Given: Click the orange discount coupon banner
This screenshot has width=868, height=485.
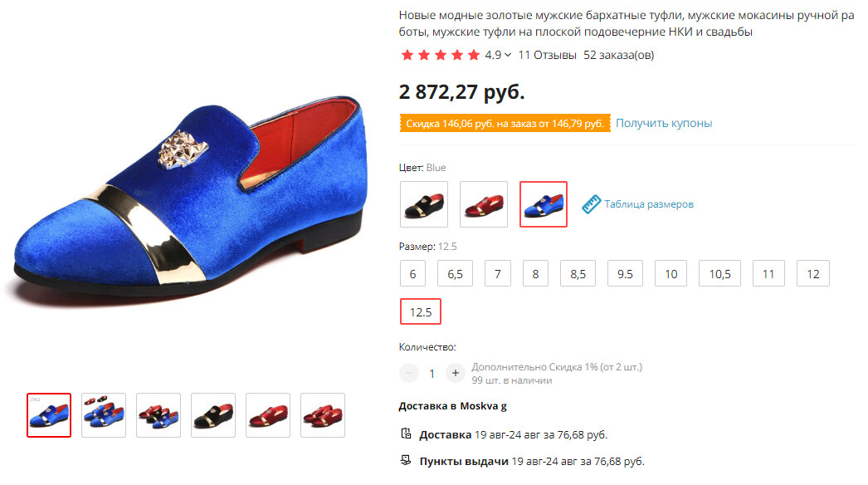Looking at the screenshot, I should click(505, 123).
